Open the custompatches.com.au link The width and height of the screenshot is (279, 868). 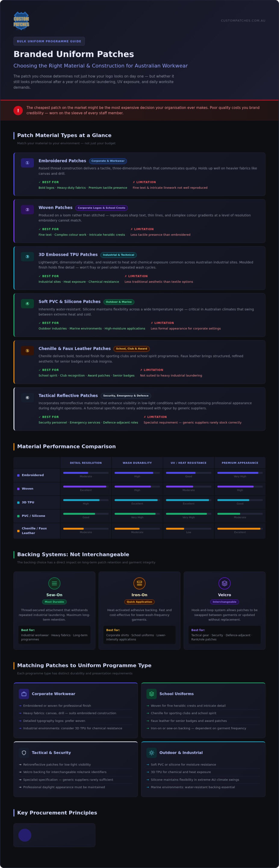(243, 20)
